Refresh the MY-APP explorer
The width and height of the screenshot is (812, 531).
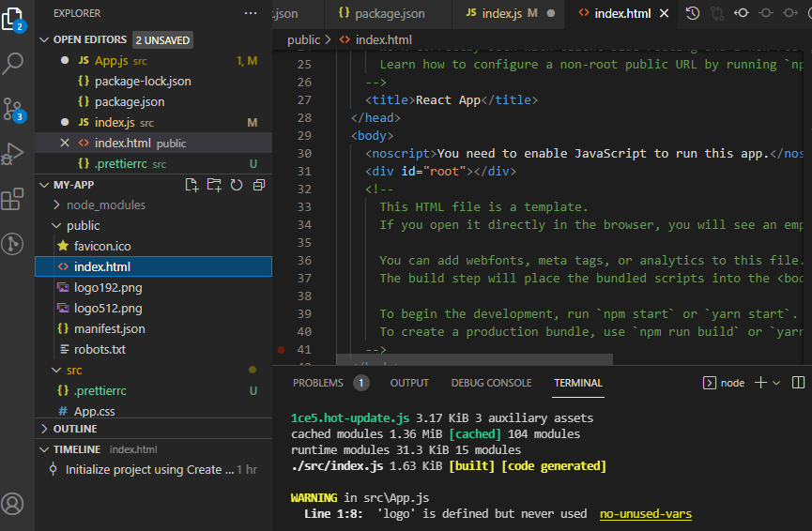pyautogui.click(x=237, y=185)
